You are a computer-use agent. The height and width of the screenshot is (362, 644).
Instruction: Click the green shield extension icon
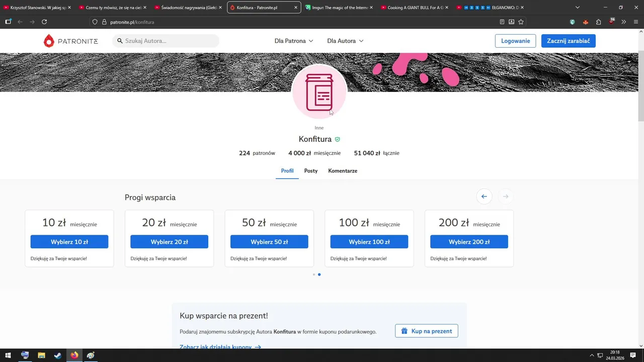point(573,22)
